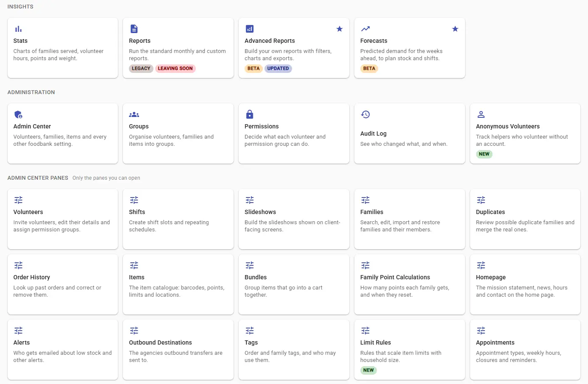Click the sliders icon on Slideshows pane
This screenshot has width=588, height=384.
(250, 200)
